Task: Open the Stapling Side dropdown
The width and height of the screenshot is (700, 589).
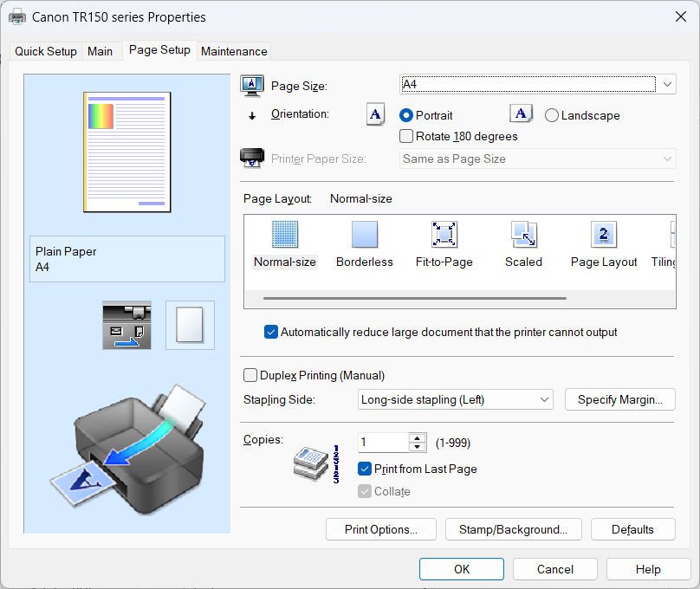Action: click(456, 400)
